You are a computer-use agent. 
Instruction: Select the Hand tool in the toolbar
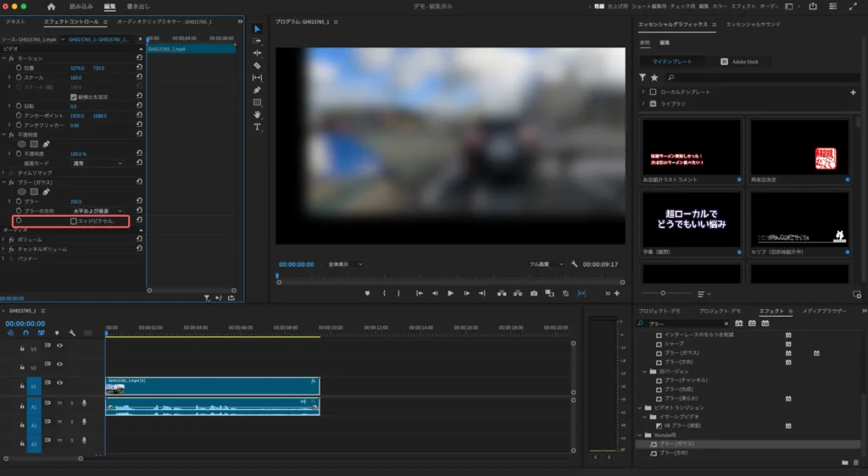(x=258, y=114)
